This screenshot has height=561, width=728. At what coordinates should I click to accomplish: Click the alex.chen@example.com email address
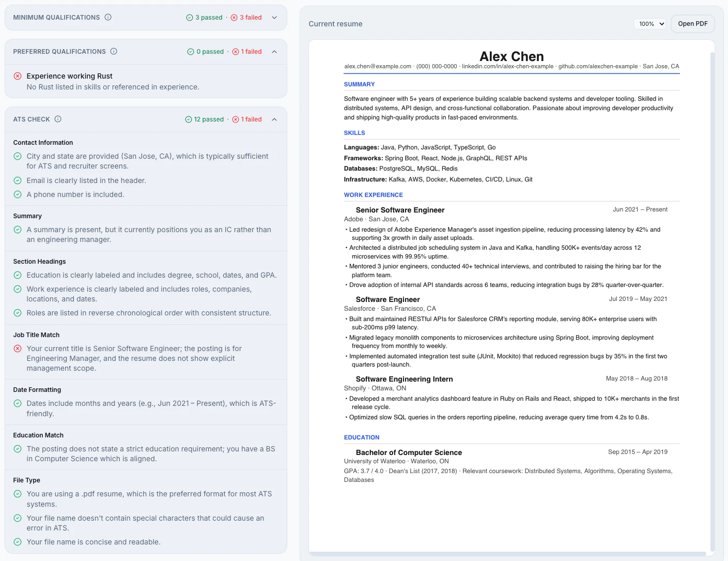pos(377,66)
